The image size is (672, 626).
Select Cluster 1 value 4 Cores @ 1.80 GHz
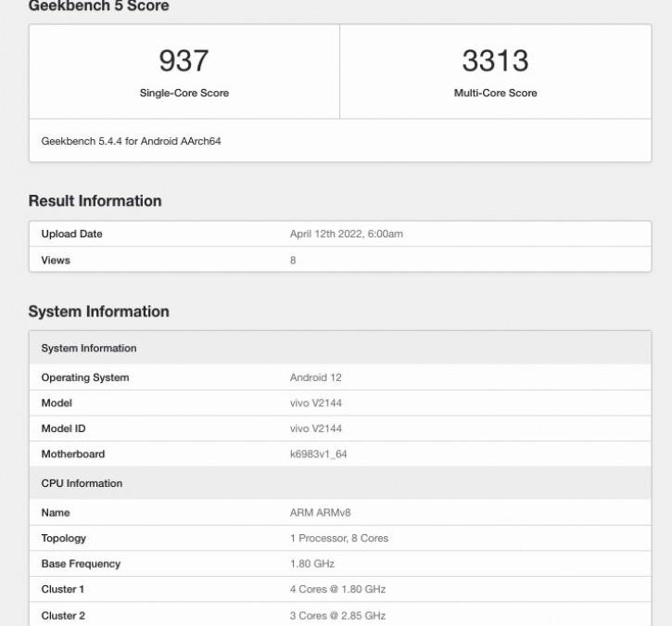coord(337,589)
